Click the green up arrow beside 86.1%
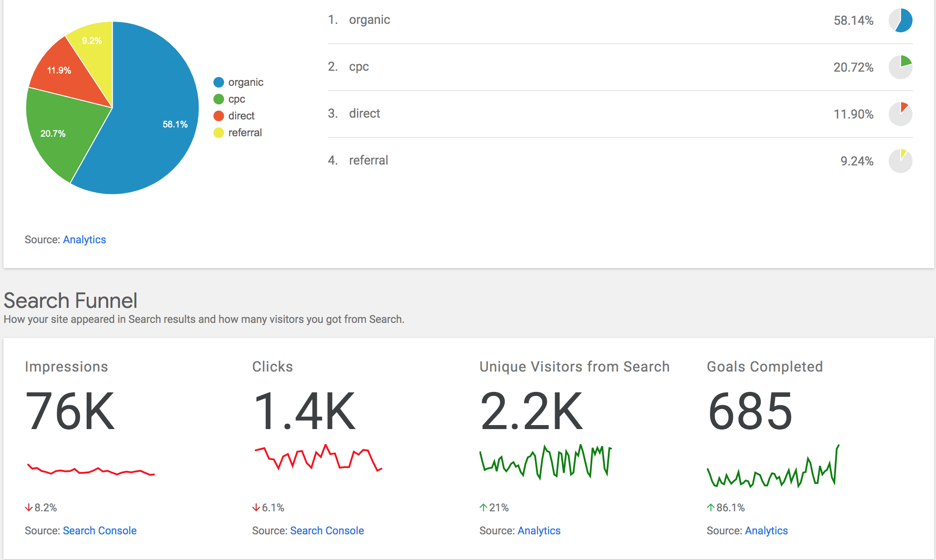The image size is (936, 560). click(x=711, y=507)
